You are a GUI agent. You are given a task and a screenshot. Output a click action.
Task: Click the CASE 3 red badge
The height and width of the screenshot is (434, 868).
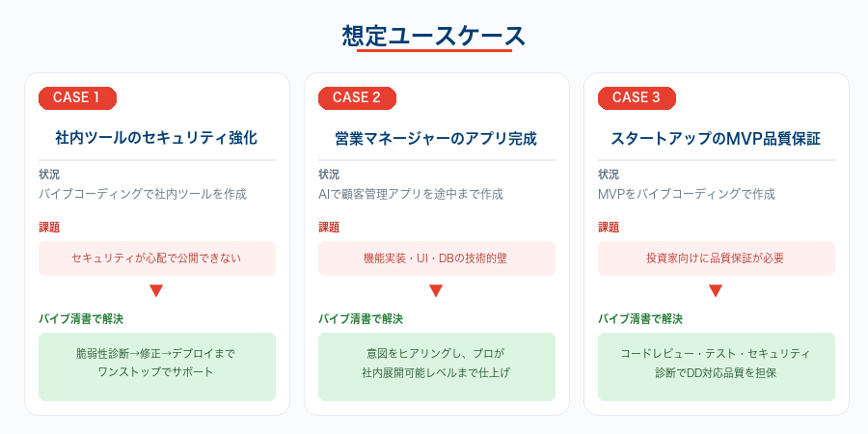tap(637, 97)
